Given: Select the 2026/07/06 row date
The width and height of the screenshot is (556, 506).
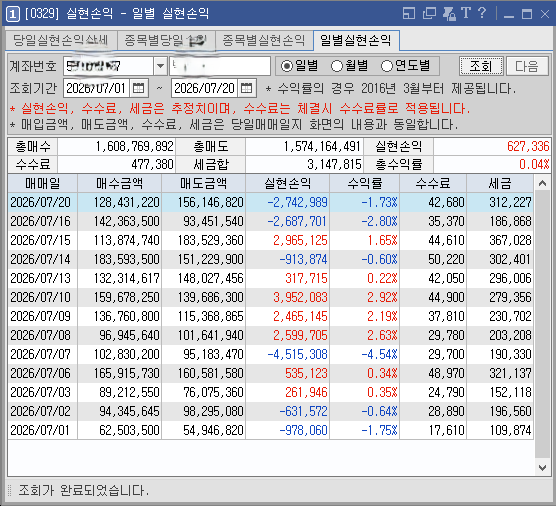Looking at the screenshot, I should click(x=40, y=373).
